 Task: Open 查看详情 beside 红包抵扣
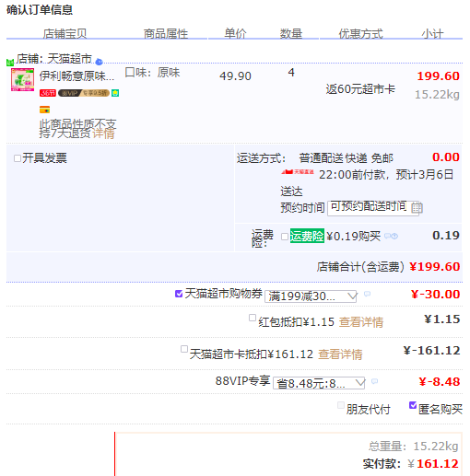361,322
